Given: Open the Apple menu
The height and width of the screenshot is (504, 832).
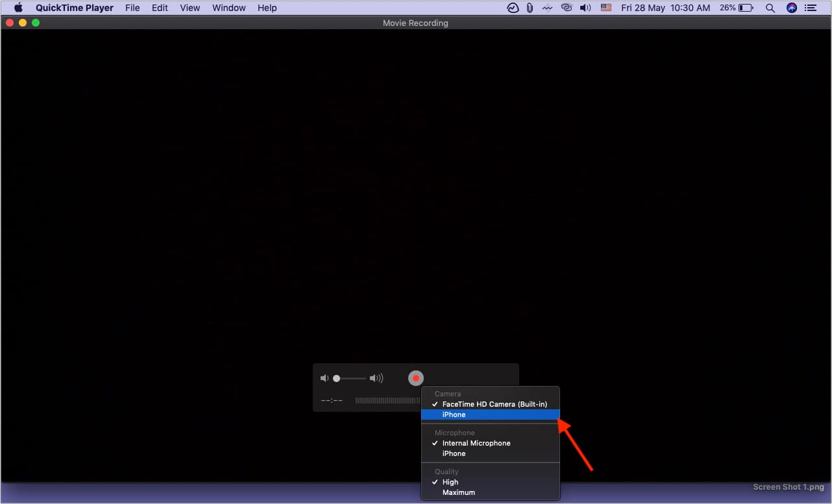Looking at the screenshot, I should 18,8.
